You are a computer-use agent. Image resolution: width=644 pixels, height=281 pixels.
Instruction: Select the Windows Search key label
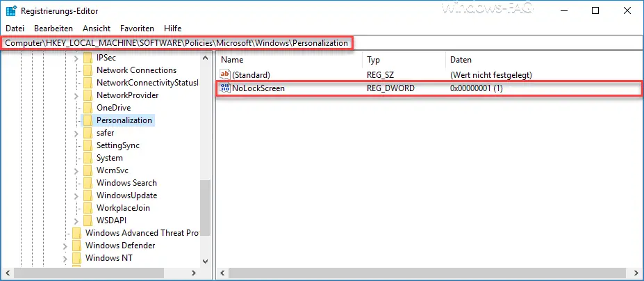pos(126,183)
